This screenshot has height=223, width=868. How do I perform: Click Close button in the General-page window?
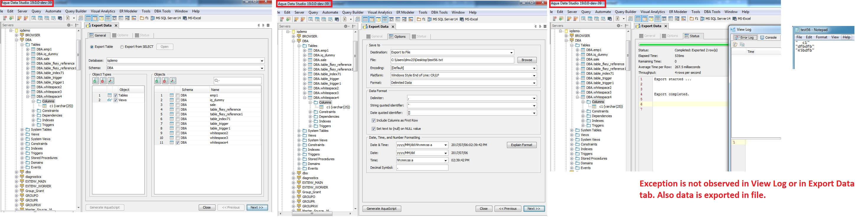coord(207,207)
